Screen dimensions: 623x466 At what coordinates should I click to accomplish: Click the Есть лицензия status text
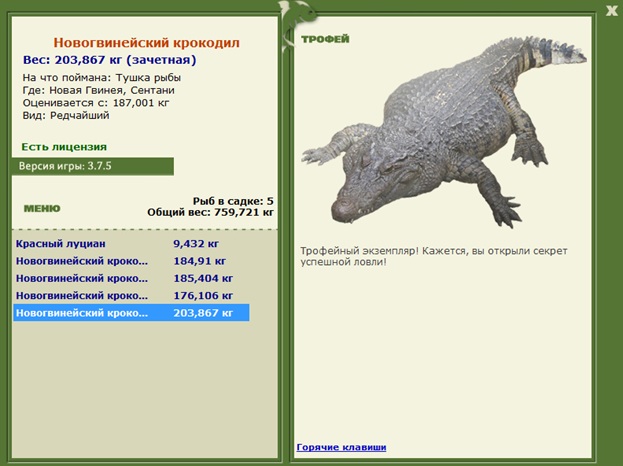[x=64, y=147]
